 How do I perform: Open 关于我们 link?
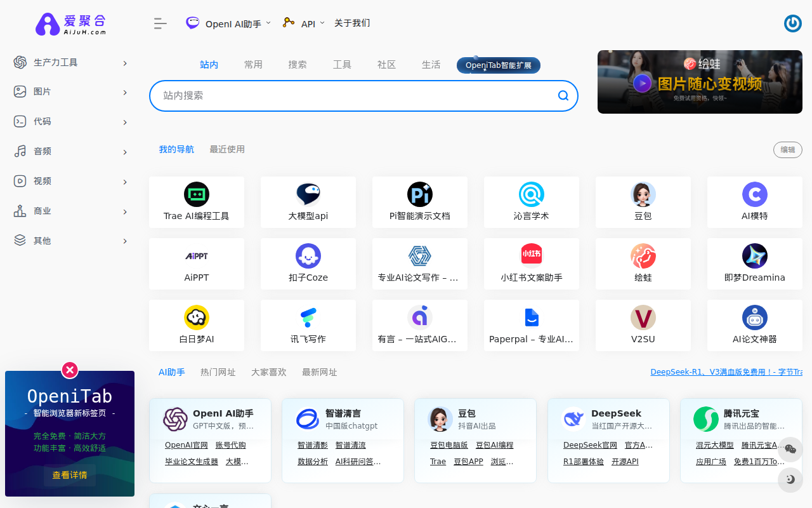click(352, 23)
